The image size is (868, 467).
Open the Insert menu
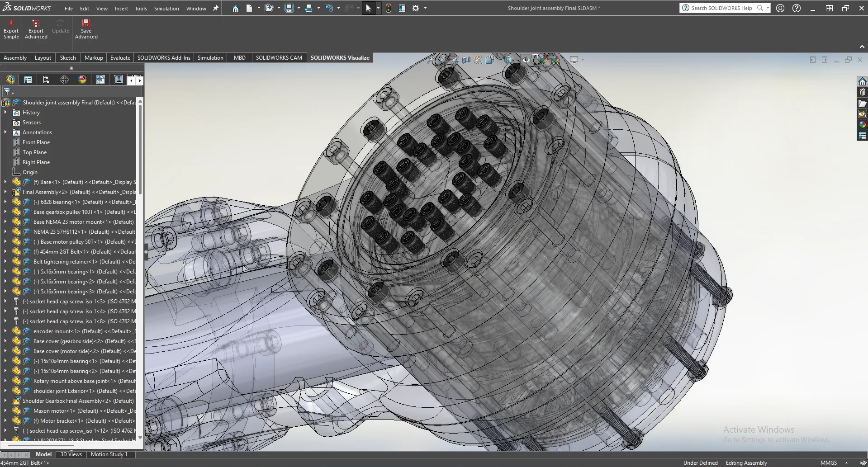pyautogui.click(x=121, y=9)
